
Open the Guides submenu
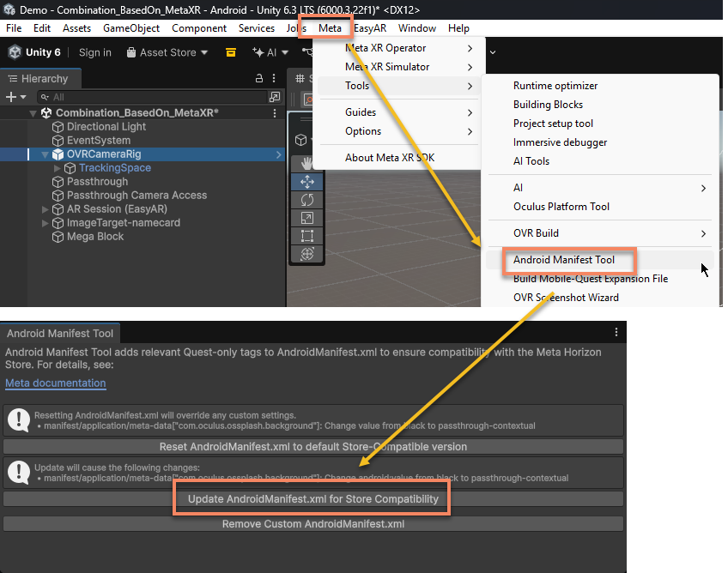coord(399,112)
